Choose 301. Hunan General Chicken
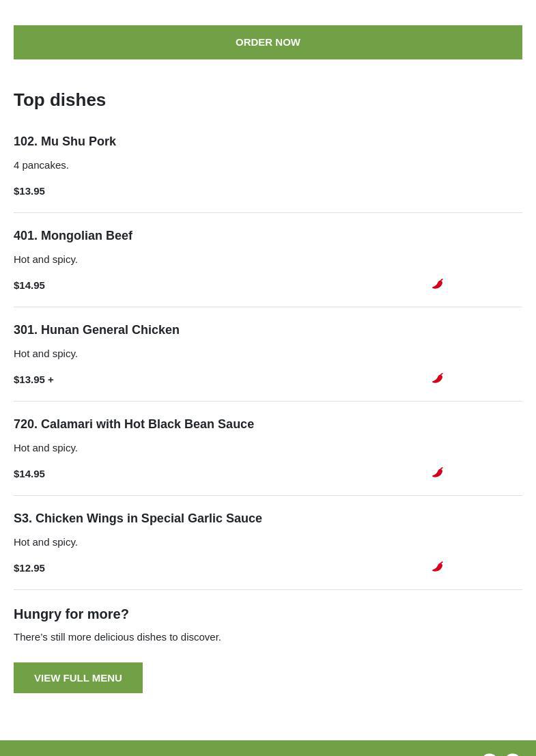 [x=96, y=330]
